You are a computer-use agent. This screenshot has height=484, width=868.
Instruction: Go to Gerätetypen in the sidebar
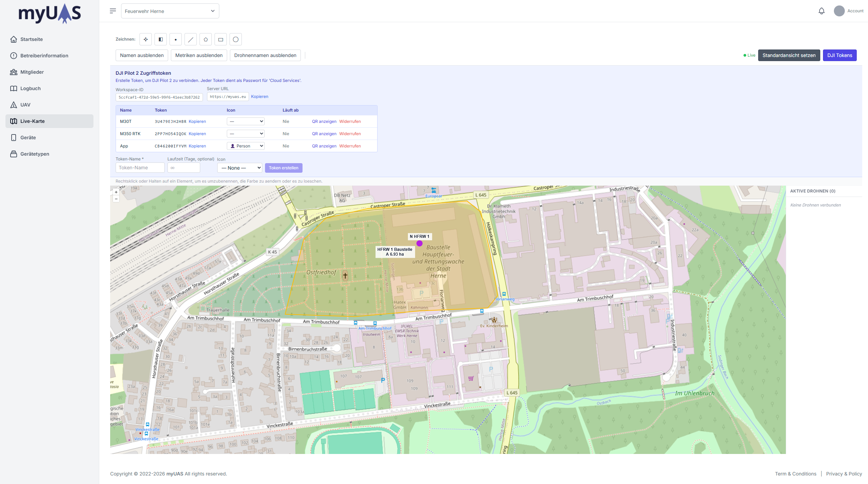click(x=34, y=154)
